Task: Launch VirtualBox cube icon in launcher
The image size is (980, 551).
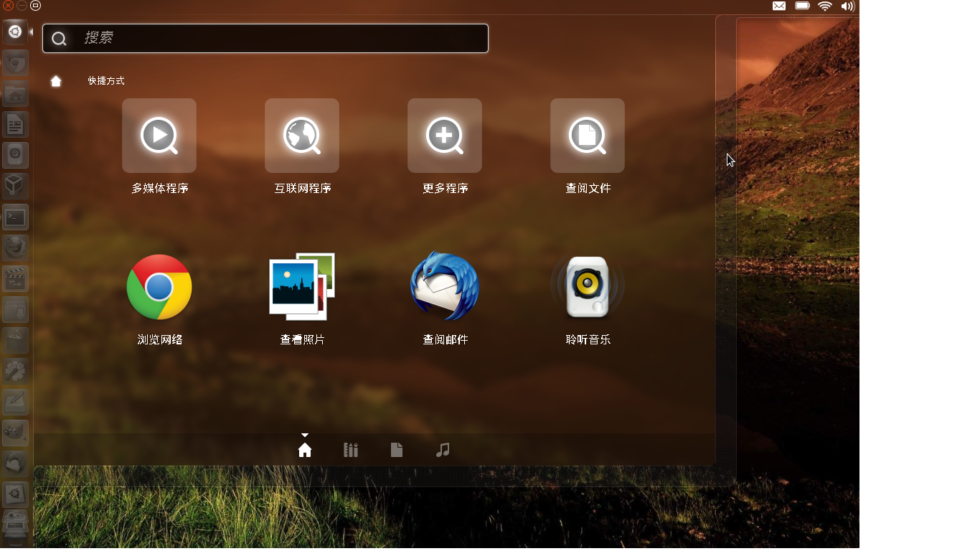Action: click(x=15, y=187)
